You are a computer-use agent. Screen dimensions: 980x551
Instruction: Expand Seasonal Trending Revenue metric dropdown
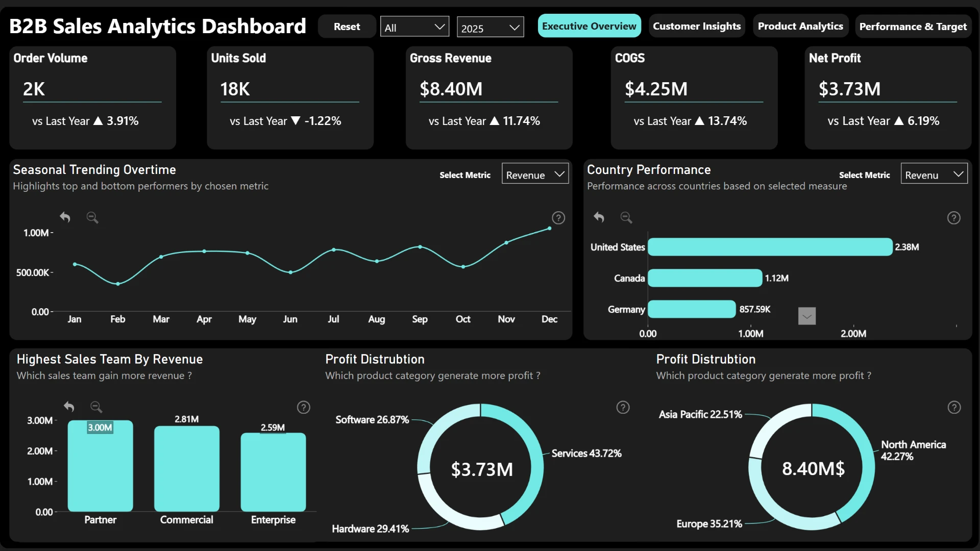535,174
